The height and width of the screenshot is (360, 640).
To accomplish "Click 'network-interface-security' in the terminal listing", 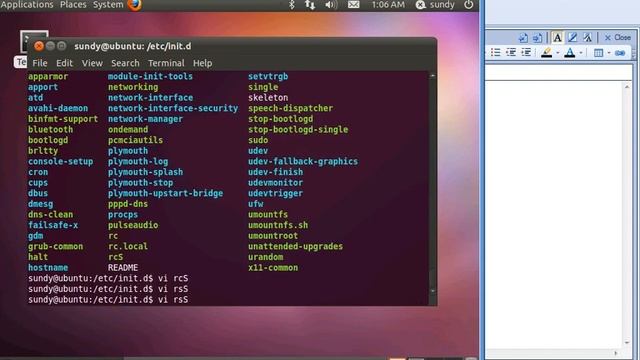I will point(173,108).
